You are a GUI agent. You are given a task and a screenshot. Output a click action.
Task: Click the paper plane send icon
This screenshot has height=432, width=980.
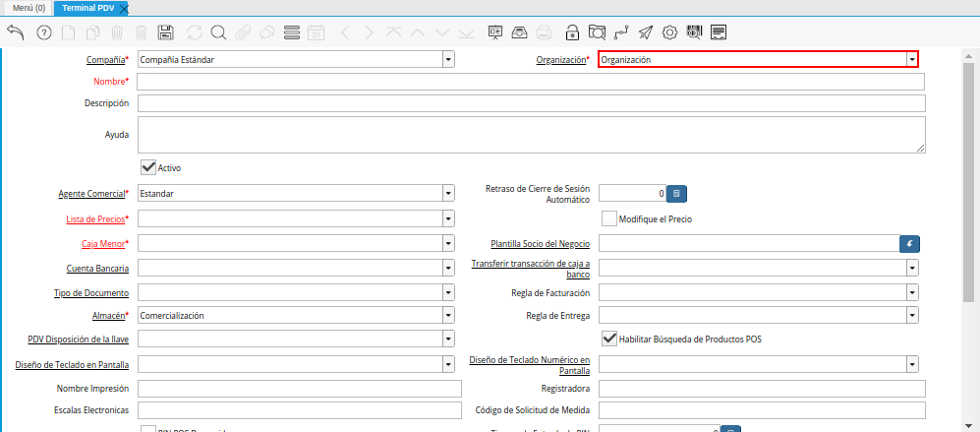click(646, 32)
